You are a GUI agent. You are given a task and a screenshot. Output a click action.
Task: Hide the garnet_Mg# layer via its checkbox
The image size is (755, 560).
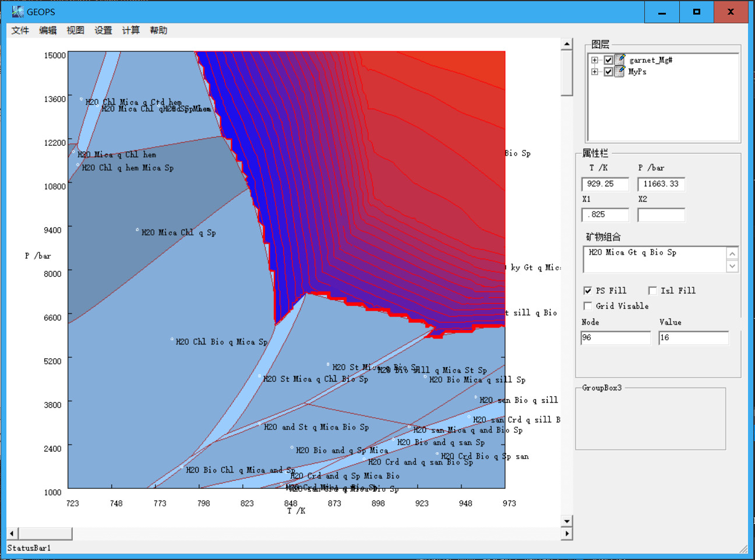[608, 60]
